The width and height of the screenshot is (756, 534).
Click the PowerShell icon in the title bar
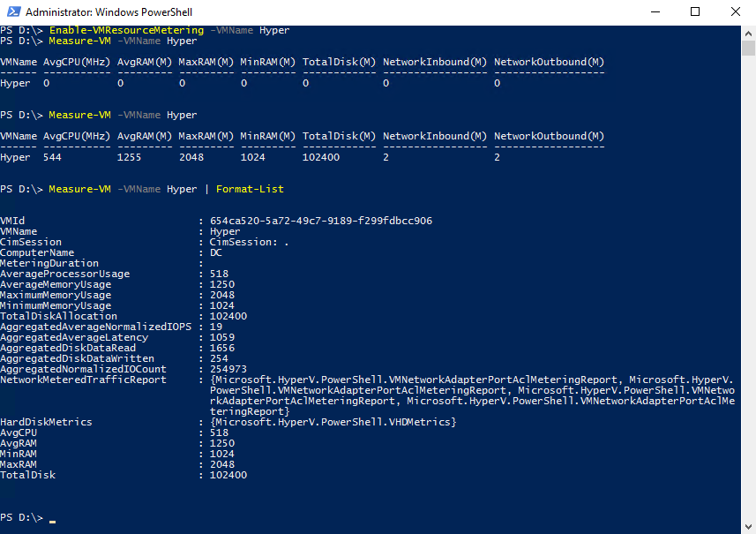pos(12,12)
